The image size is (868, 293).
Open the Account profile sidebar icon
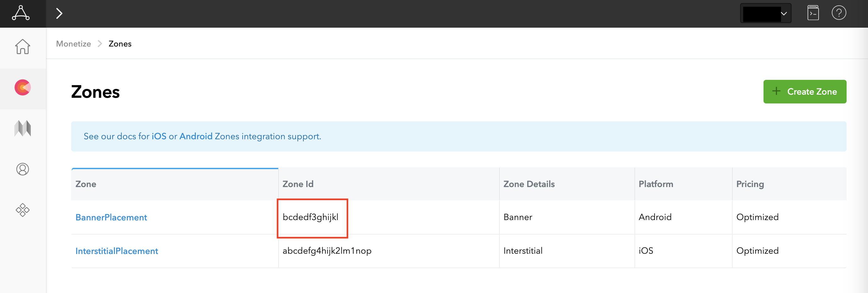(x=23, y=169)
